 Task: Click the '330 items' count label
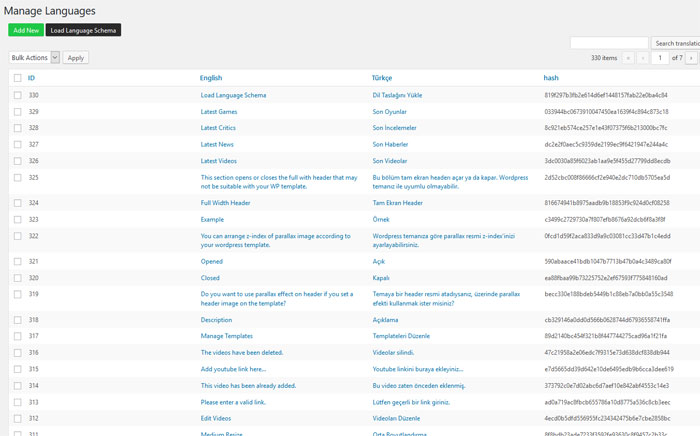tap(604, 58)
